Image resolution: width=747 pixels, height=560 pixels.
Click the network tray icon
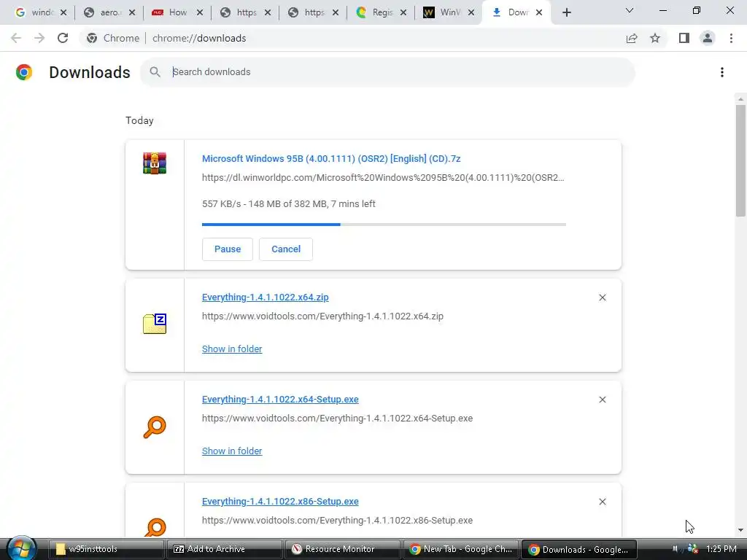pyautogui.click(x=693, y=549)
